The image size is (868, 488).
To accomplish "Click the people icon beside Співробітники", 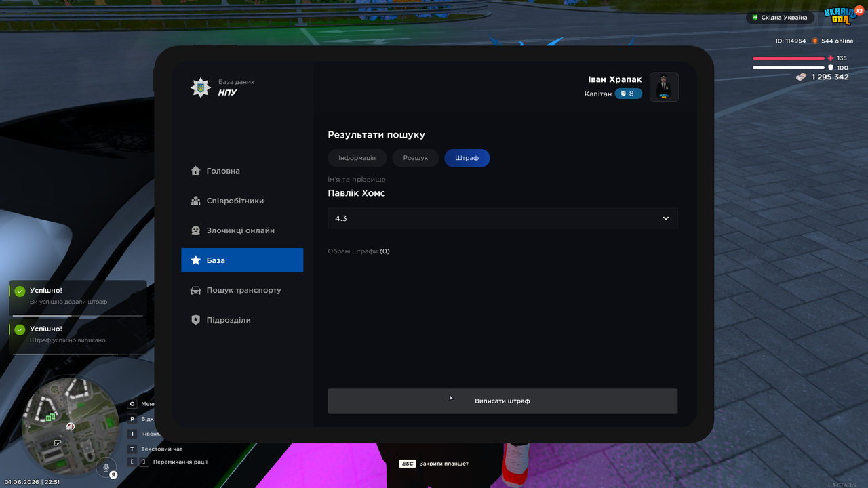I will pos(195,201).
